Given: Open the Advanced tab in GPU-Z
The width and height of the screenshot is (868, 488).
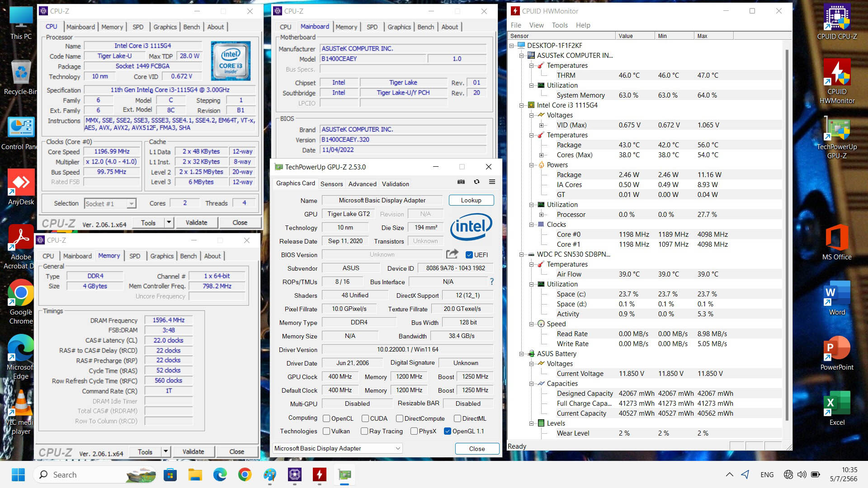Looking at the screenshot, I should [362, 184].
